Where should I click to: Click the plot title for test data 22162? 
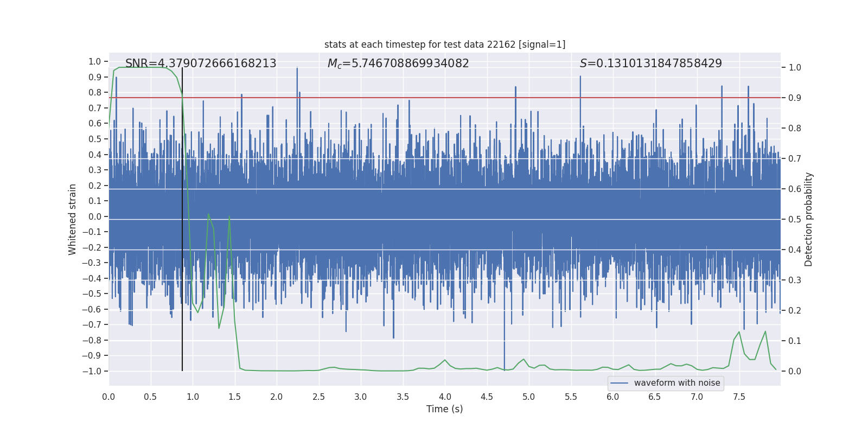[x=445, y=44]
